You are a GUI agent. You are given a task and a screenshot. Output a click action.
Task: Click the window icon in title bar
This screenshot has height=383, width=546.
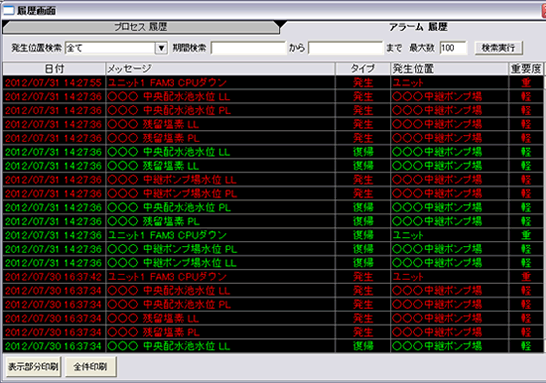(x=8, y=10)
